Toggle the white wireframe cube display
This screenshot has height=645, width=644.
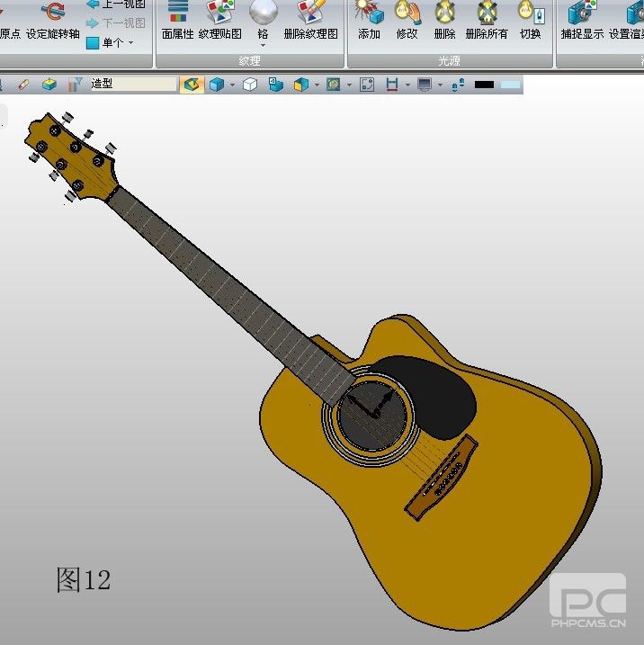click(251, 85)
